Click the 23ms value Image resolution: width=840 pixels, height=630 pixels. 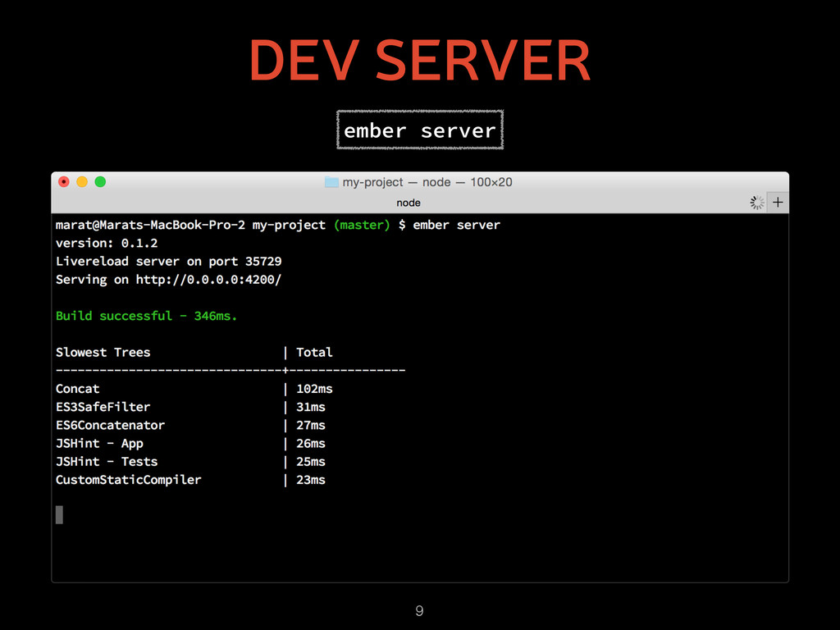311,480
